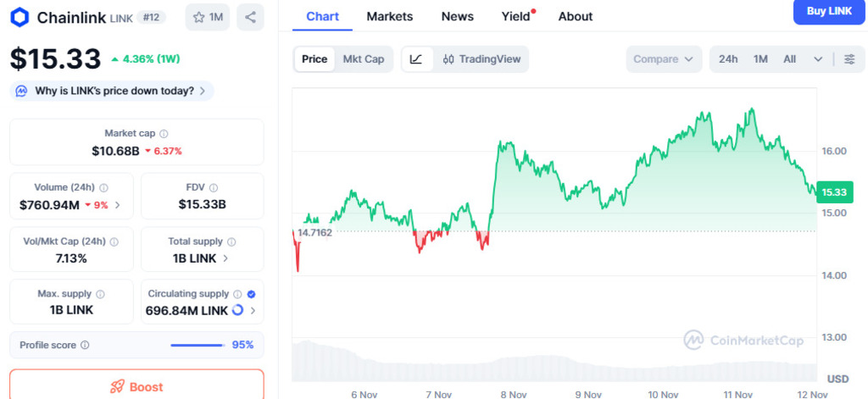Click the line chart type icon

click(416, 59)
